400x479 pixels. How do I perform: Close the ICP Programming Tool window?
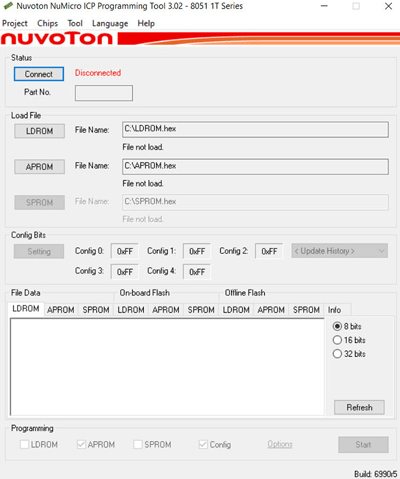point(388,6)
